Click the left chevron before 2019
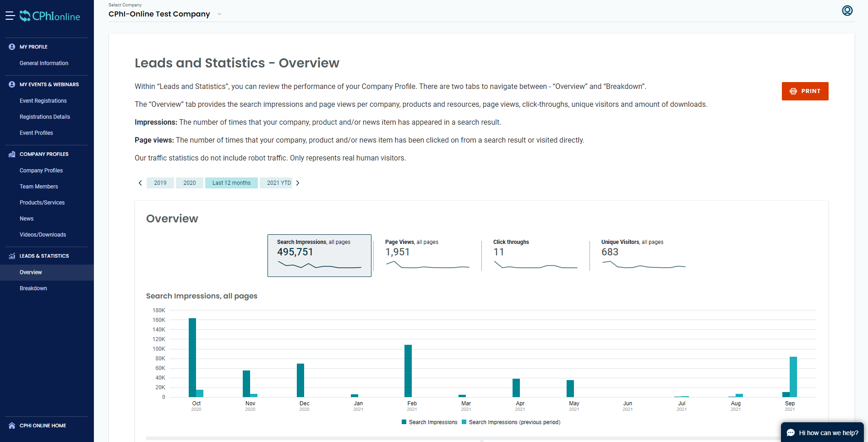 tap(140, 182)
